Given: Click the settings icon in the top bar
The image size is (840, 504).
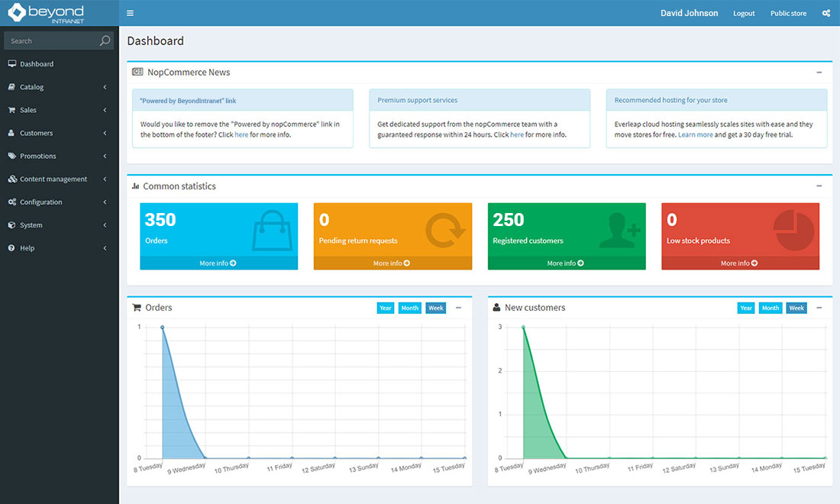Looking at the screenshot, I should tap(825, 13).
